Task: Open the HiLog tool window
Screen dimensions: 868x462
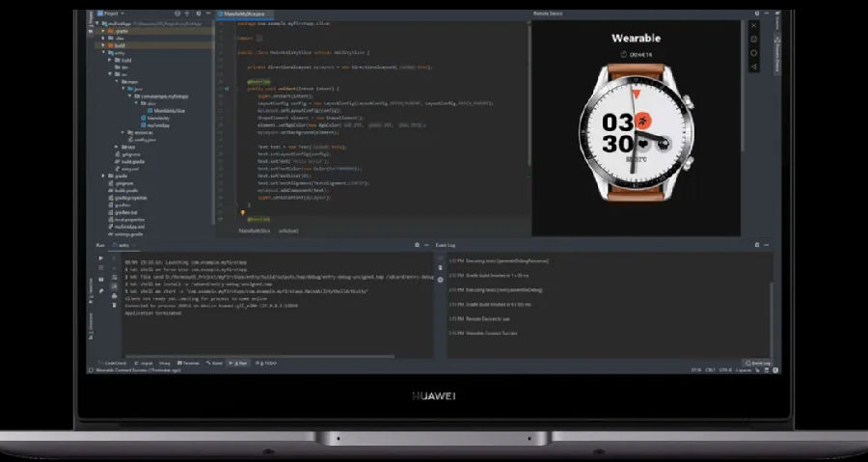Action: (164, 363)
